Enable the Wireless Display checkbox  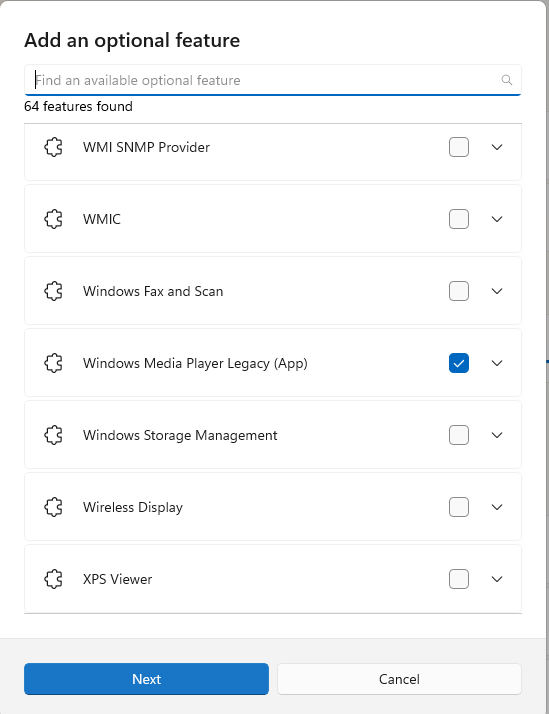(x=459, y=507)
